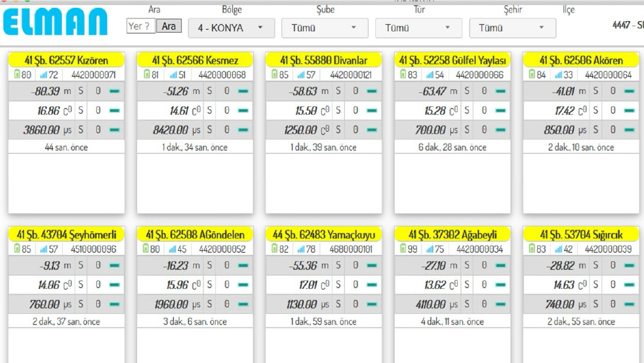Click signal strength icon on Şeyhömerli card

click(43, 249)
